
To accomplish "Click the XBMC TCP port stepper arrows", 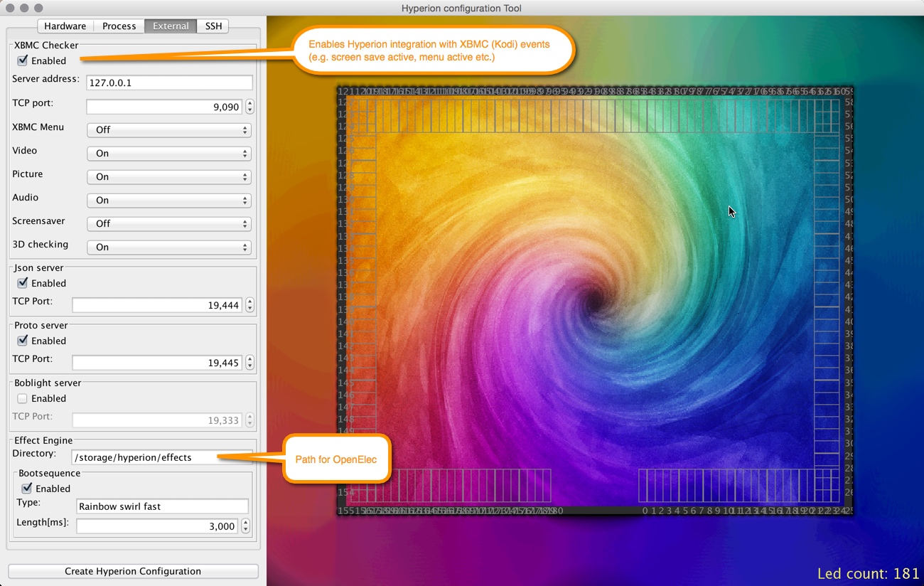I will 249,107.
